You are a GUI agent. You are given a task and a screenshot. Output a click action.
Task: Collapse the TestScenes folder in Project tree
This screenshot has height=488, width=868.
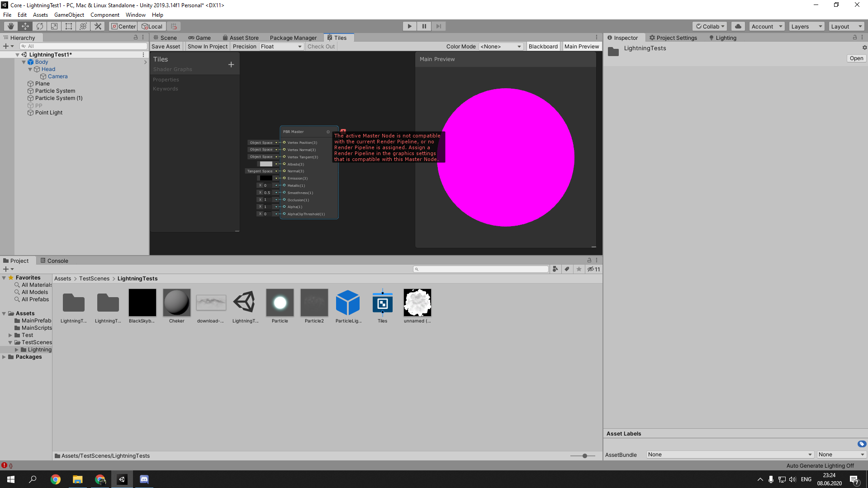point(10,342)
